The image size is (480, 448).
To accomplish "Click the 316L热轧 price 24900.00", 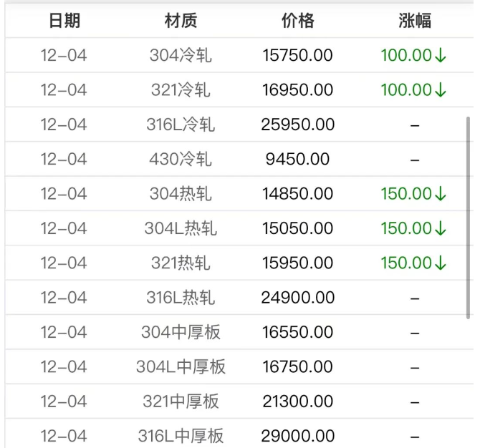I will click(x=297, y=298).
